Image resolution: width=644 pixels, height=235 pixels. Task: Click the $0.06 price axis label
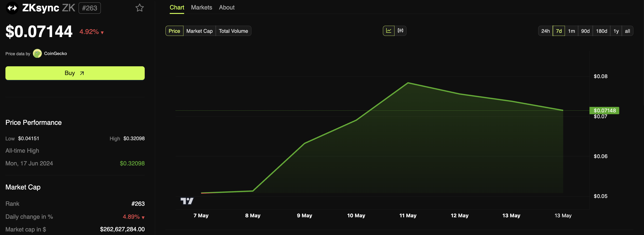click(601, 156)
